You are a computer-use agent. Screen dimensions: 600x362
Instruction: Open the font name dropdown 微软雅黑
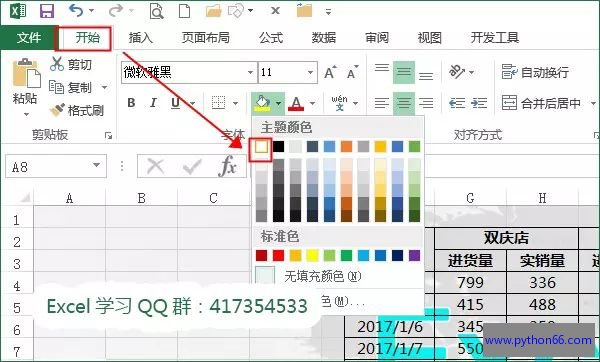251,72
